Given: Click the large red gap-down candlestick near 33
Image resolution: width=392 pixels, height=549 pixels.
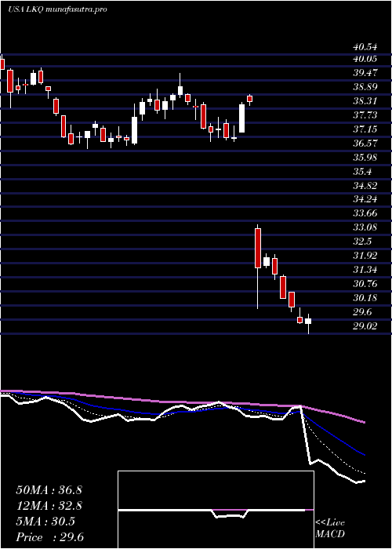Looking at the screenshot, I should click(258, 249).
